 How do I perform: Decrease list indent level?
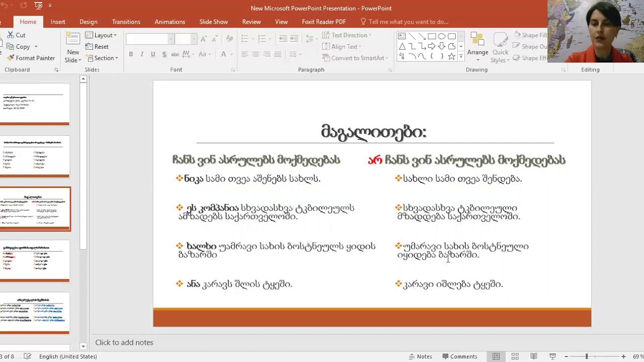tap(283, 39)
